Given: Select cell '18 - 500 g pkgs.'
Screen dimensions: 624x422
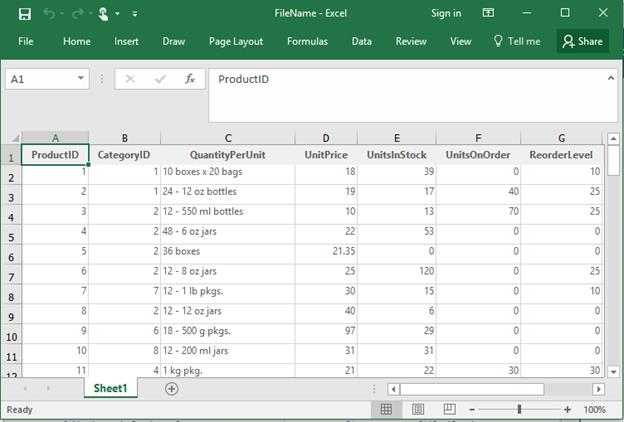Looking at the screenshot, I should (228, 334).
